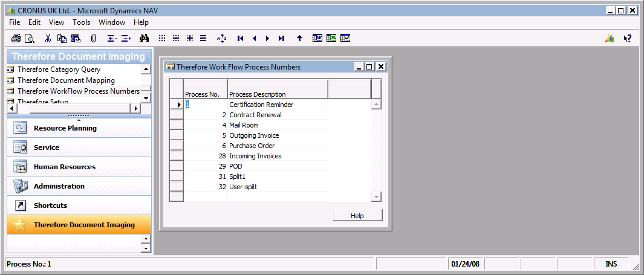Screen dimensions: 644x275
Task: Click the flow filter cross icon
Action: 190,38
